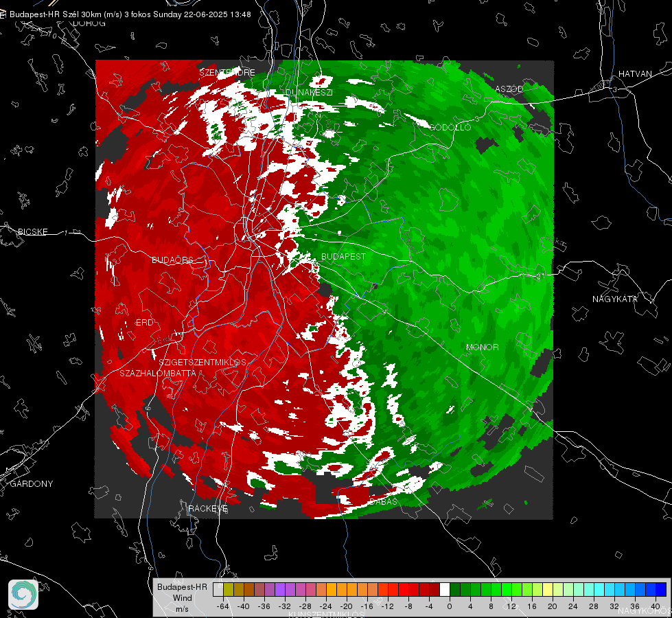
Task: Click the -32 tick label on the legend
Action: point(284,606)
